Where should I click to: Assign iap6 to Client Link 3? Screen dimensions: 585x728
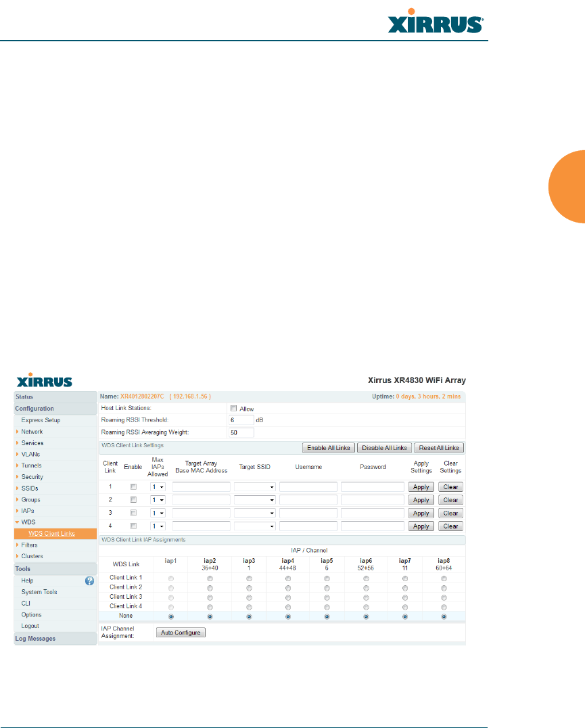366,598
